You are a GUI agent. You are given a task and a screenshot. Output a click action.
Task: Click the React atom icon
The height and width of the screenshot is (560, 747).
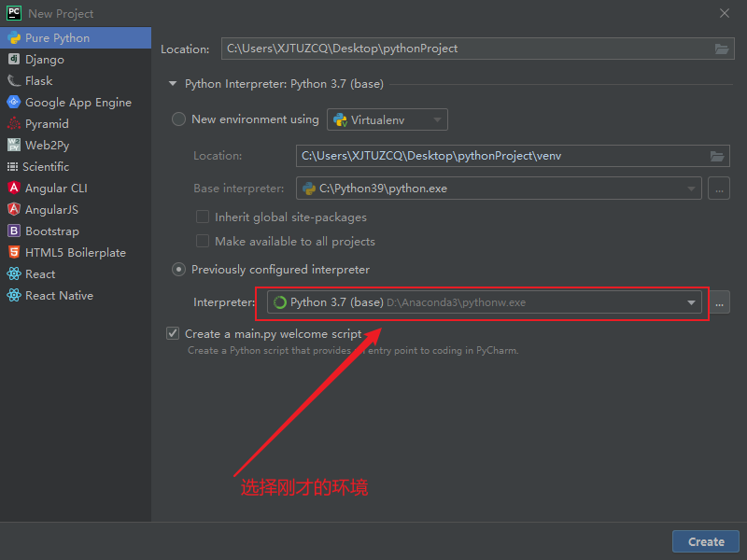click(14, 273)
